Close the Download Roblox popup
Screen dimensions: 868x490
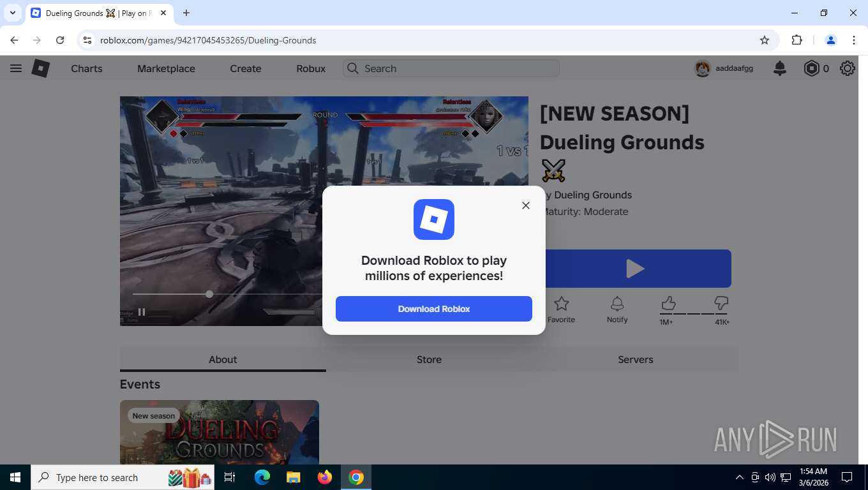coord(525,205)
